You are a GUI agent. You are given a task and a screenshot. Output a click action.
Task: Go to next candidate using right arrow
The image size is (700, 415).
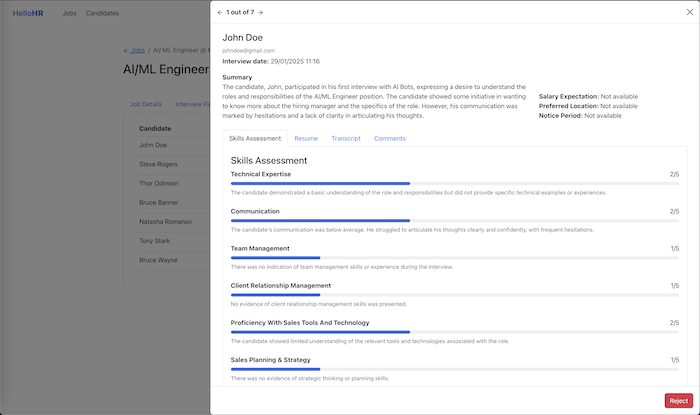(261, 12)
